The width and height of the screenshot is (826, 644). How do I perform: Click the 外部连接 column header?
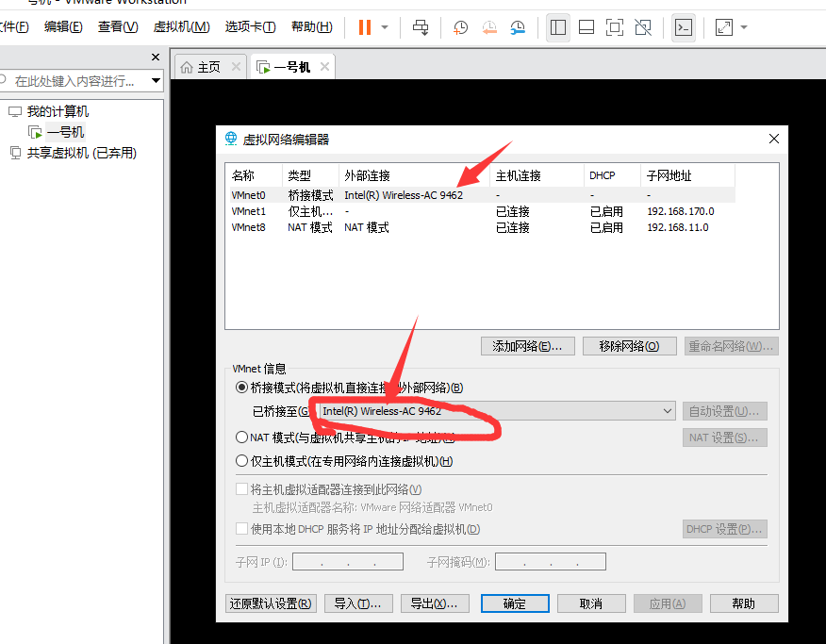[415, 175]
